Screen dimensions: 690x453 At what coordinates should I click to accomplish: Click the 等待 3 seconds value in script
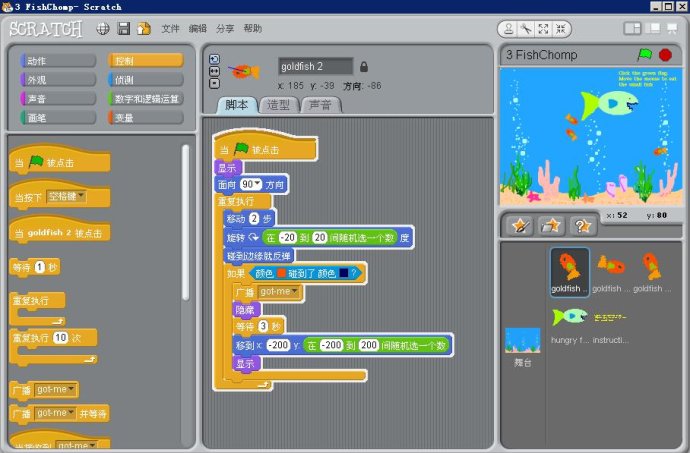click(x=263, y=326)
